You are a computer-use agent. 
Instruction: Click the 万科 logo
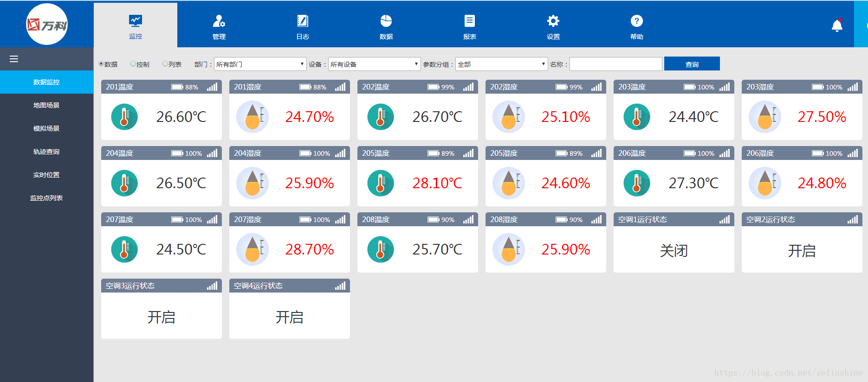coord(47,24)
